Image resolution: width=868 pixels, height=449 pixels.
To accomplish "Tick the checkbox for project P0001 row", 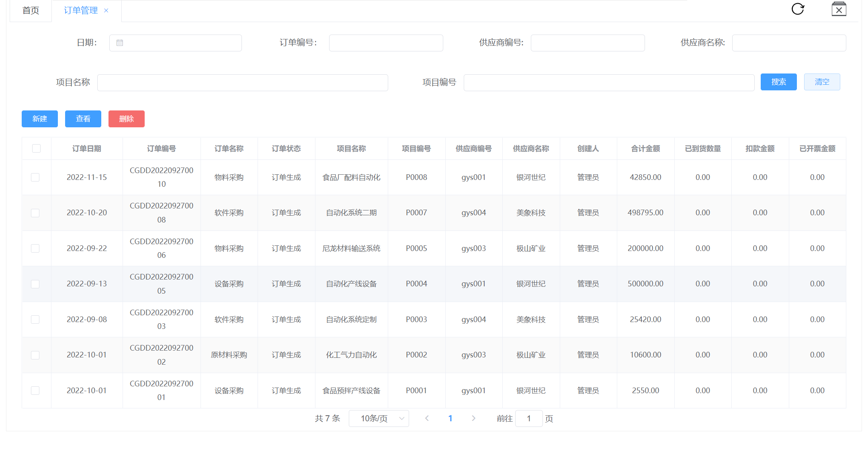I will 35,390.
